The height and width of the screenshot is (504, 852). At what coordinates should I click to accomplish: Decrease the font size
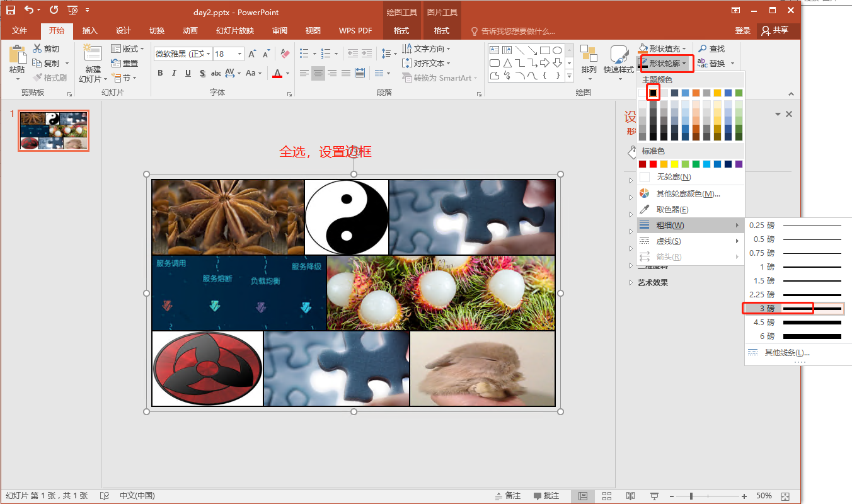click(266, 54)
